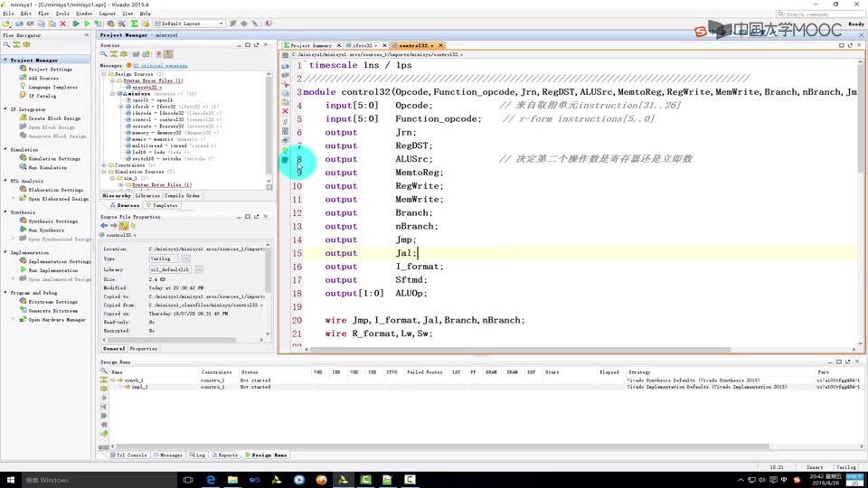Click the search icon in Design Runs panel
Image resolution: width=868 pixels, height=488 pixels.
[103, 371]
